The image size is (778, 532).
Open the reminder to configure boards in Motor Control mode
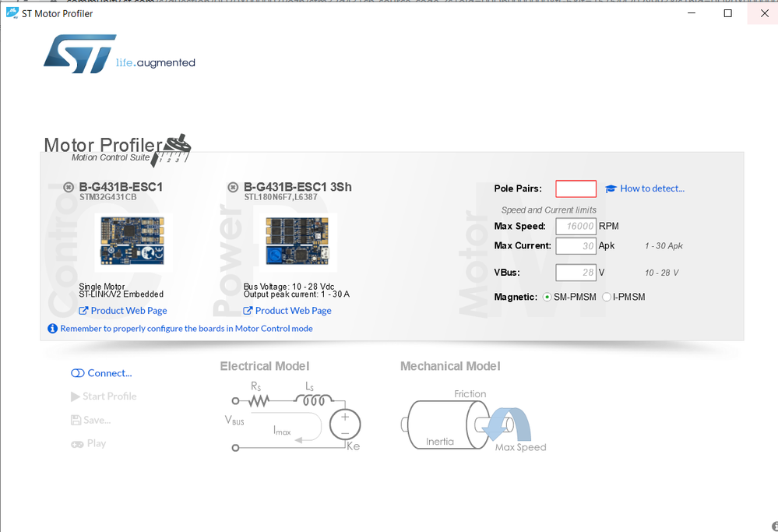(x=187, y=329)
